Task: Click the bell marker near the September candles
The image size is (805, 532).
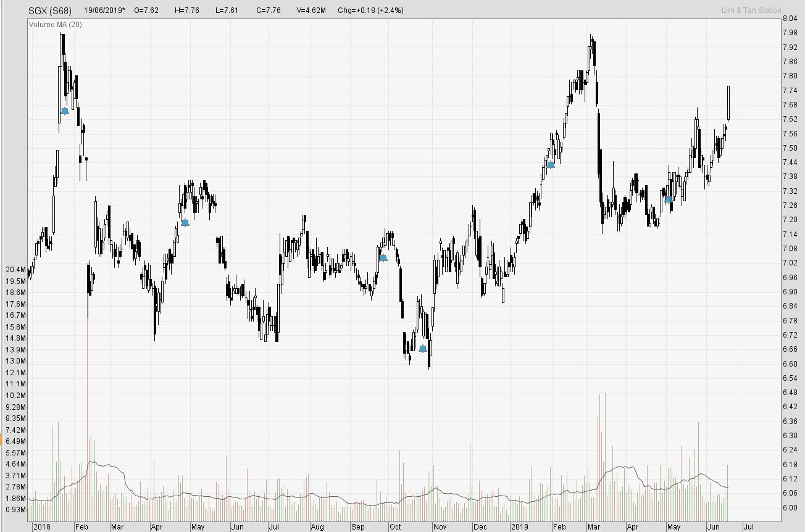Action: [383, 258]
